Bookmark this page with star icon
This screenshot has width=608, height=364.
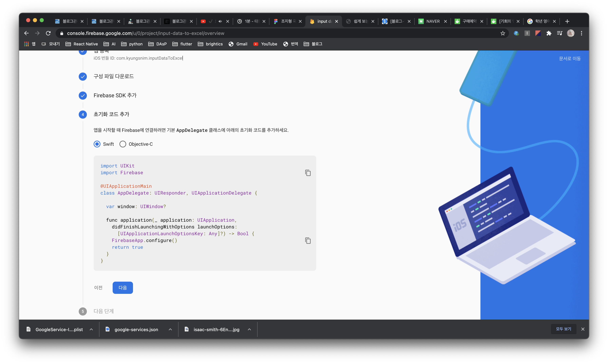pos(503,33)
